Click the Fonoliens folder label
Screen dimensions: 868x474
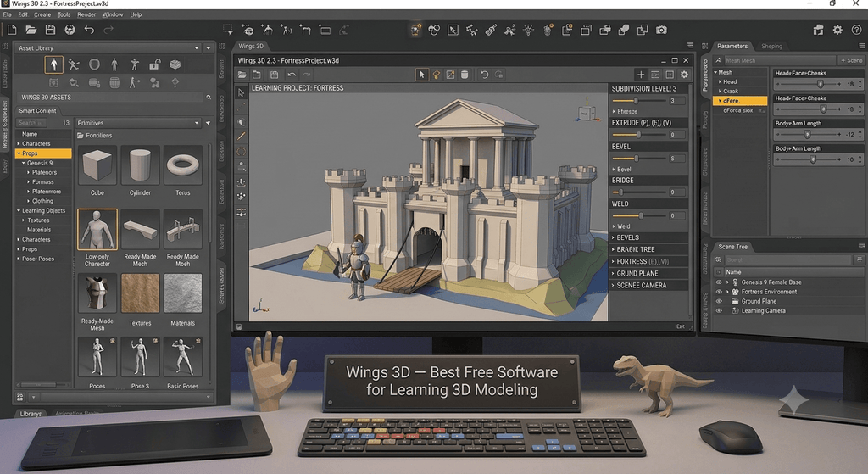99,135
